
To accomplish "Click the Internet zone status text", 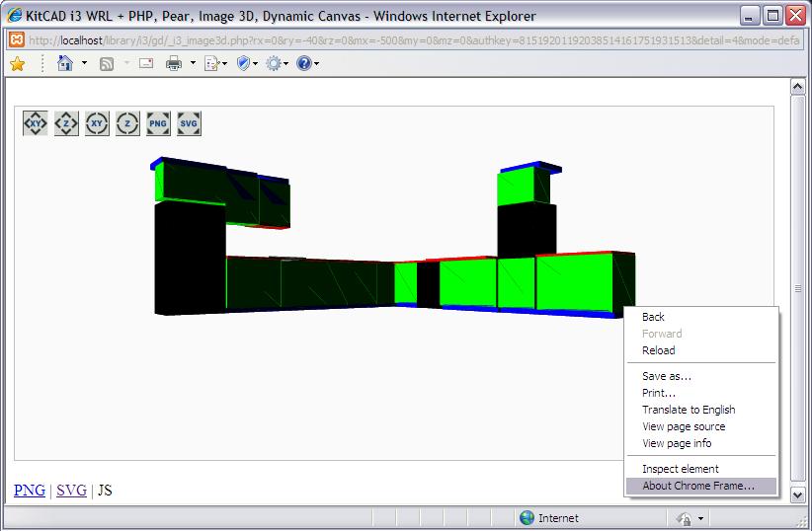I will [558, 518].
